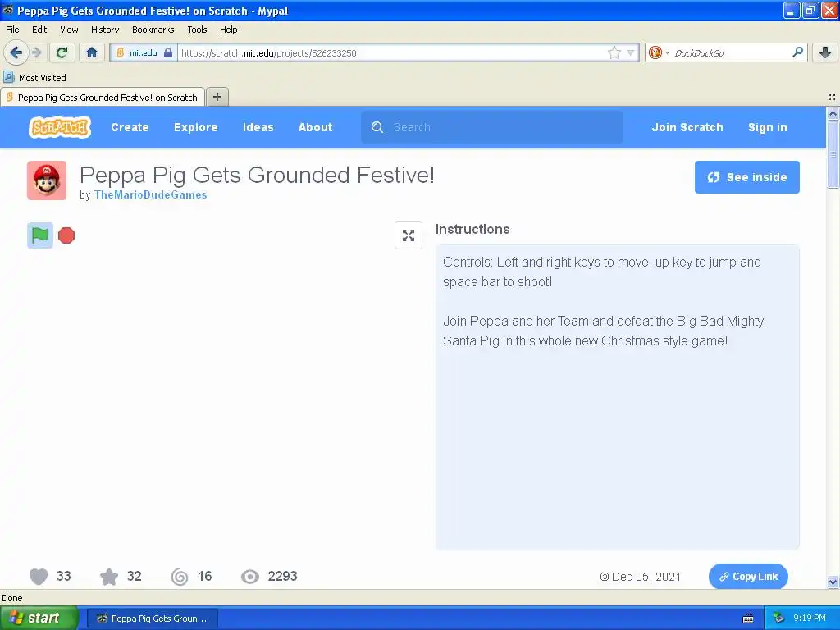The image size is (840, 630).
Task: Click Explore in the Scratch navbar
Action: pos(195,127)
